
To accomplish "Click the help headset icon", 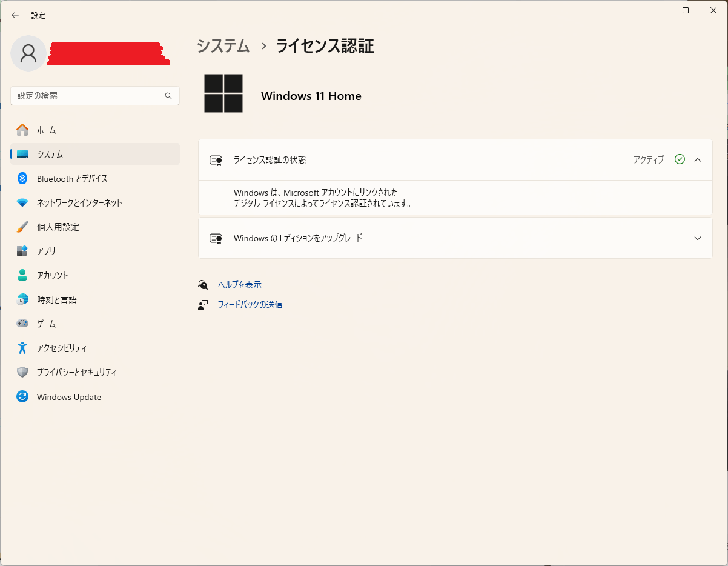I will (x=203, y=284).
